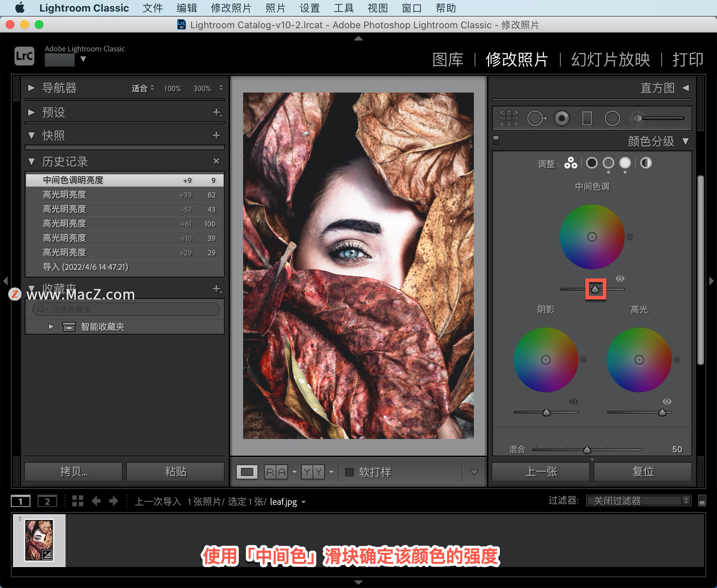Toggle midtones wheel eye visibility
Viewport: 717px width, 588px height.
(x=620, y=279)
